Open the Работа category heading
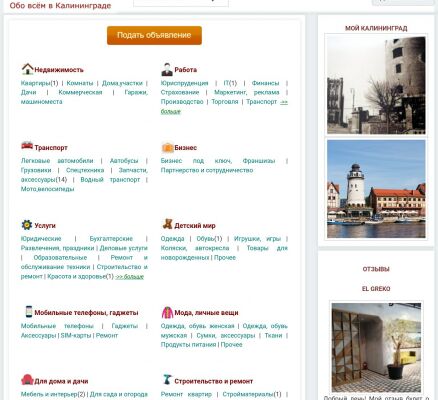Viewport: 438px width, 400px height. pyautogui.click(x=185, y=70)
